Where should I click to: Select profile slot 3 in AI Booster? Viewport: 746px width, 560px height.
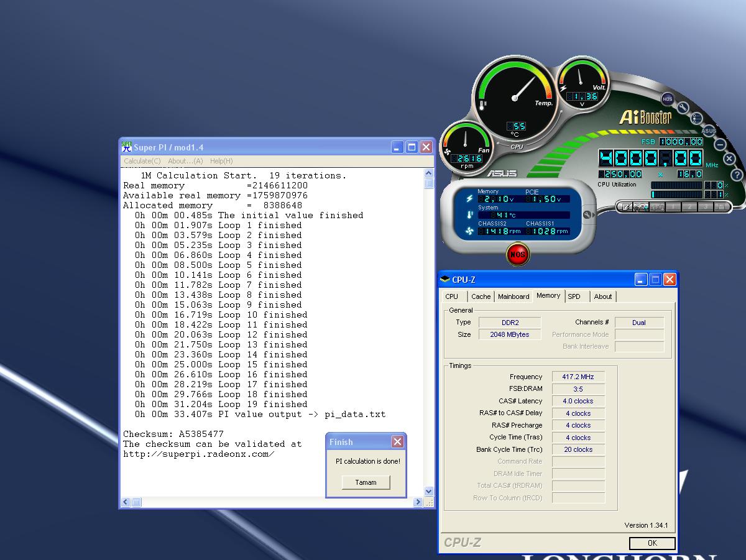pyautogui.click(x=706, y=207)
